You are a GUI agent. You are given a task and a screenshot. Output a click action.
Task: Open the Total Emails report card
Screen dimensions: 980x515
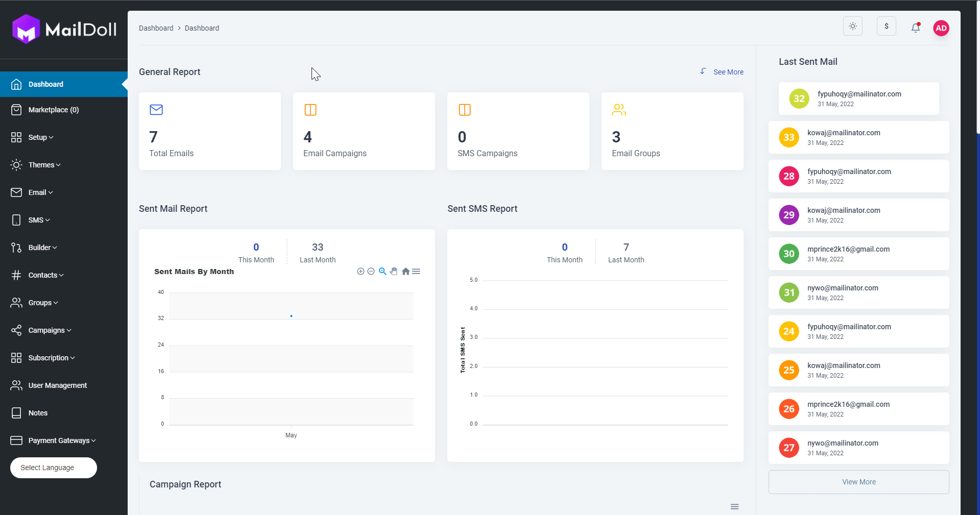click(209, 131)
